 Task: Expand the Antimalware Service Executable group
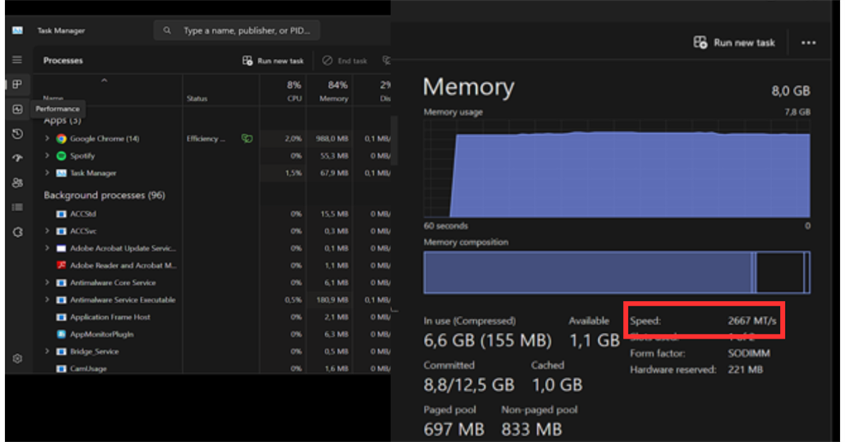(x=47, y=300)
